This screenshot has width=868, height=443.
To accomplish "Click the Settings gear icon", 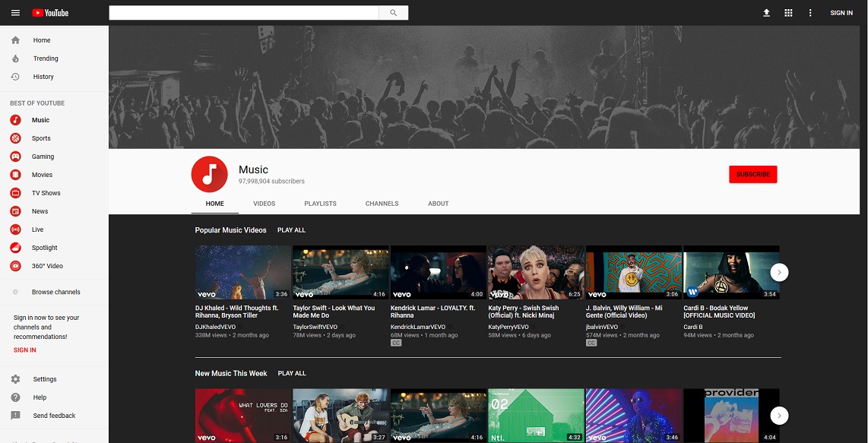I will pyautogui.click(x=15, y=379).
